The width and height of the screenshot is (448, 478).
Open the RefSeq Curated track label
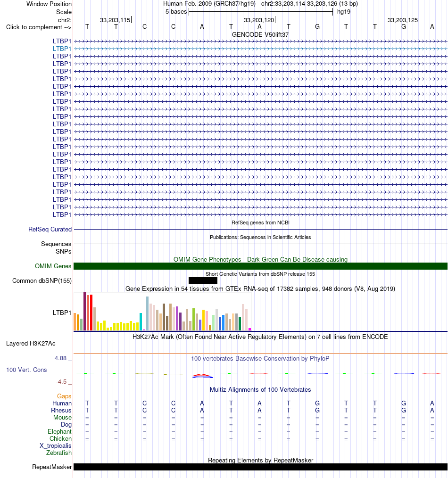(50, 229)
